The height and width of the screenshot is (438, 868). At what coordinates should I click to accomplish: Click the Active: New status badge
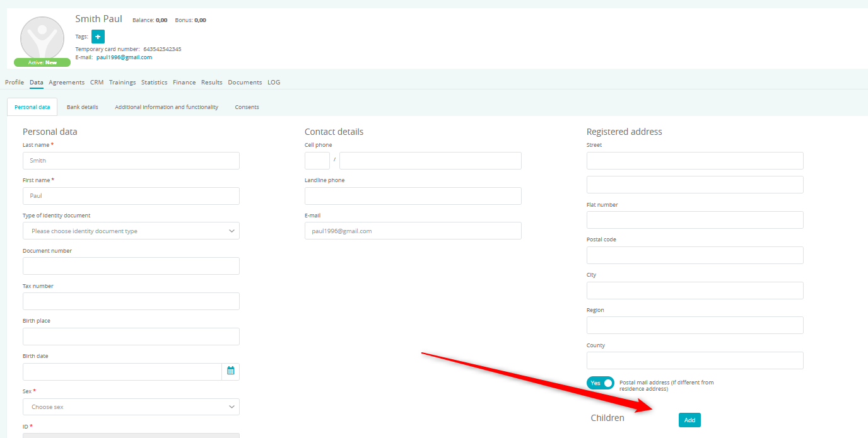(x=42, y=62)
